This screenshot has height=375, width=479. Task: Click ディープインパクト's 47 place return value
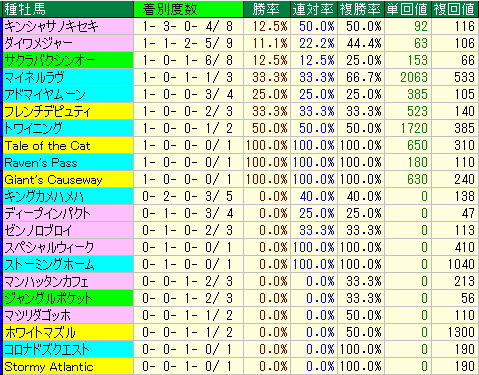[x=468, y=213]
